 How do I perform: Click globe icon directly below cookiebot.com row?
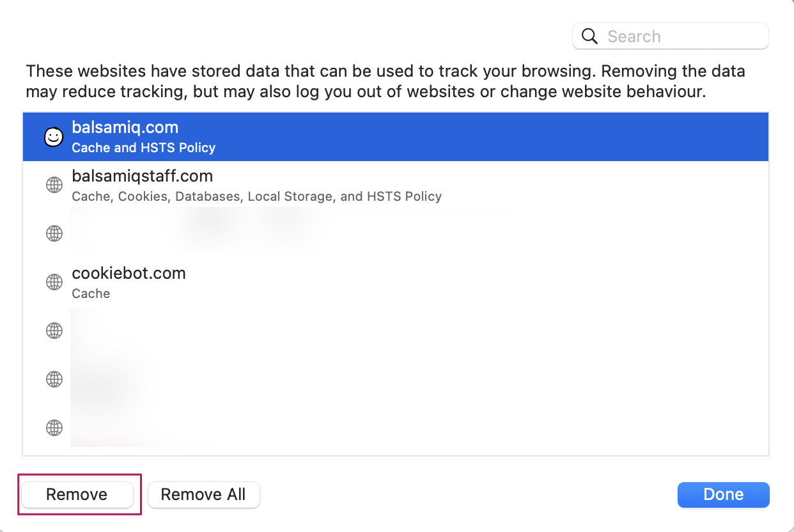tap(54, 331)
